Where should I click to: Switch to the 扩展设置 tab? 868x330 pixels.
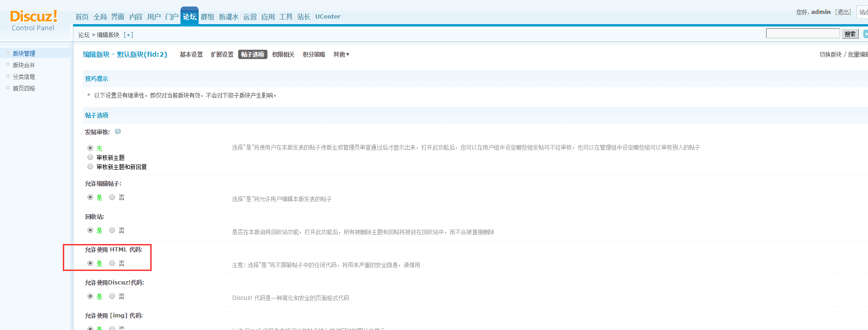222,54
